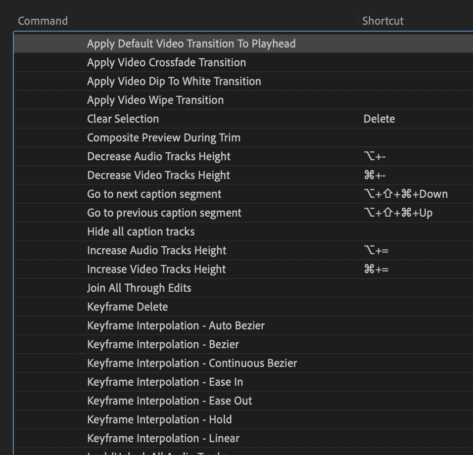
Task: Select Hide all caption tracks command
Action: [x=141, y=232]
